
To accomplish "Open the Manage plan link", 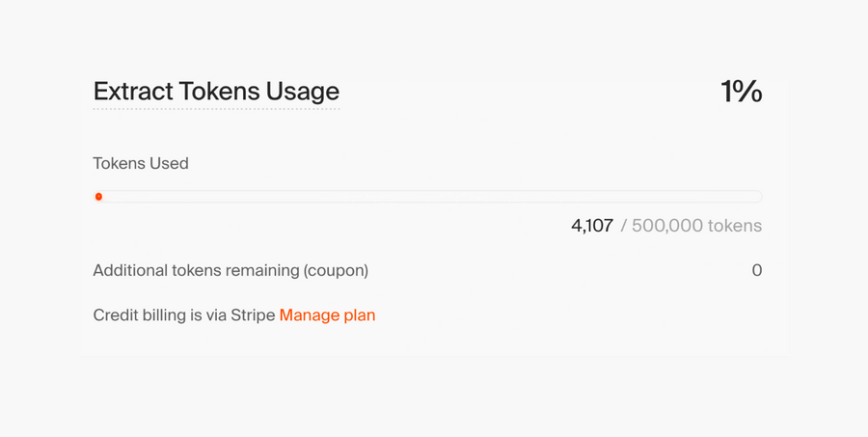I will point(327,314).
